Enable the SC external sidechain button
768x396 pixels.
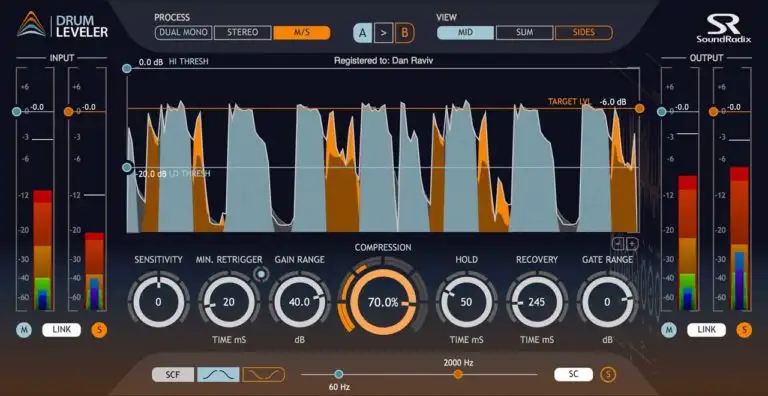click(x=574, y=375)
